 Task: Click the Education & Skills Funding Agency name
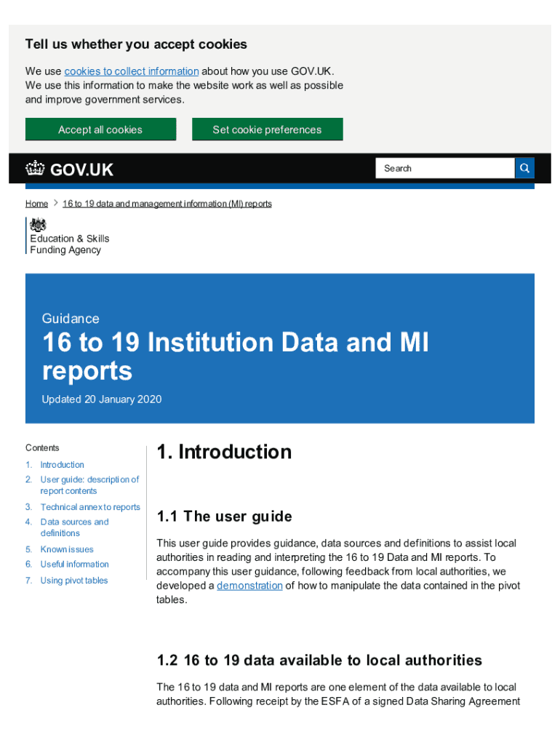(x=69, y=244)
